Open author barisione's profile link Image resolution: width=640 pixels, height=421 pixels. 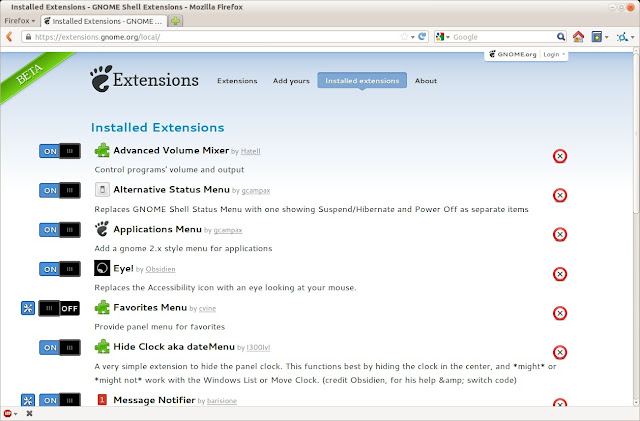pos(222,401)
